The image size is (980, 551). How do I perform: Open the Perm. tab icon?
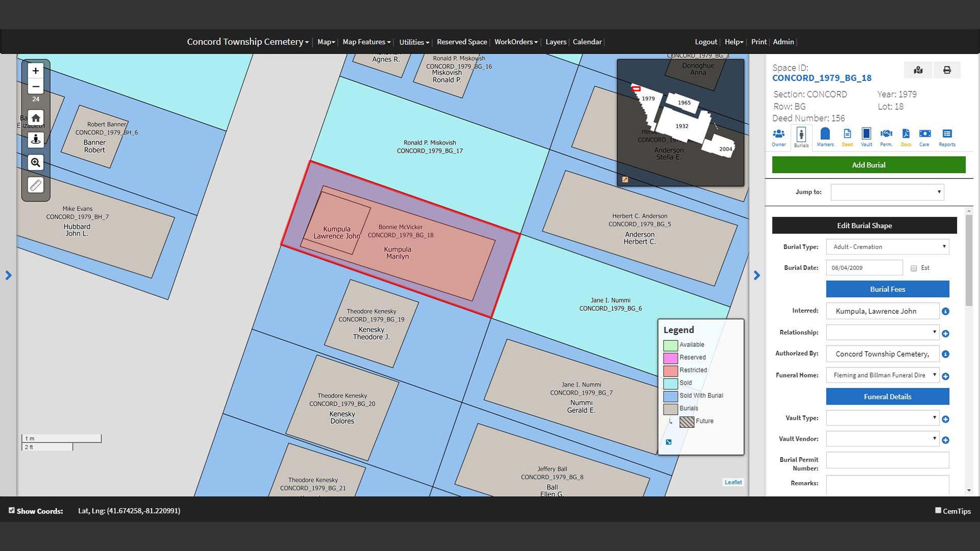click(886, 137)
